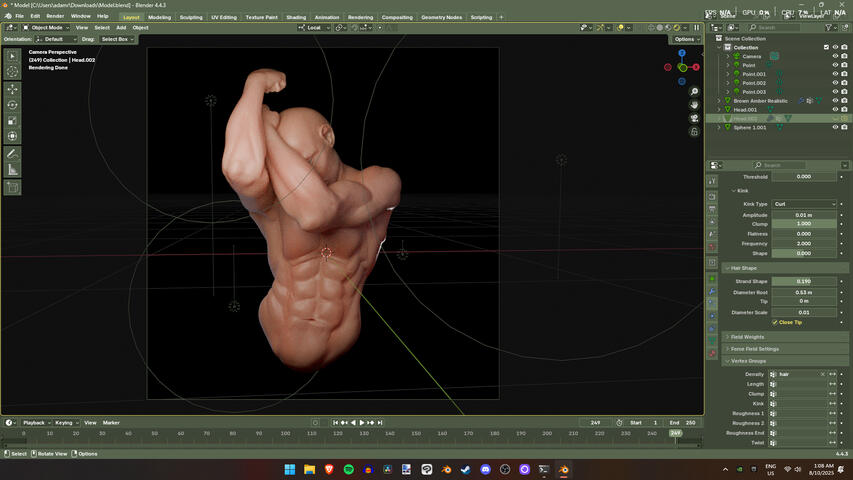The image size is (853, 480).
Task: Open the Render properties tab icon
Action: [712, 196]
